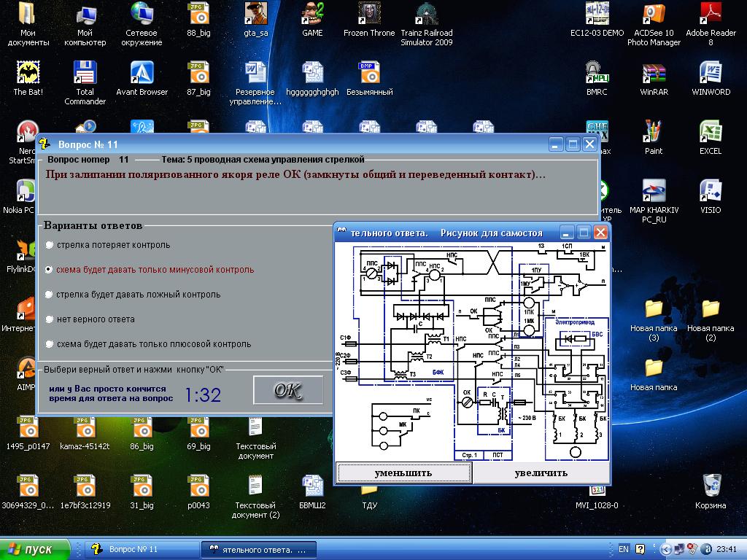This screenshot has width=747, height=560.
Task: Select answer 'стрелка потеряет контроль'
Action: (50, 245)
